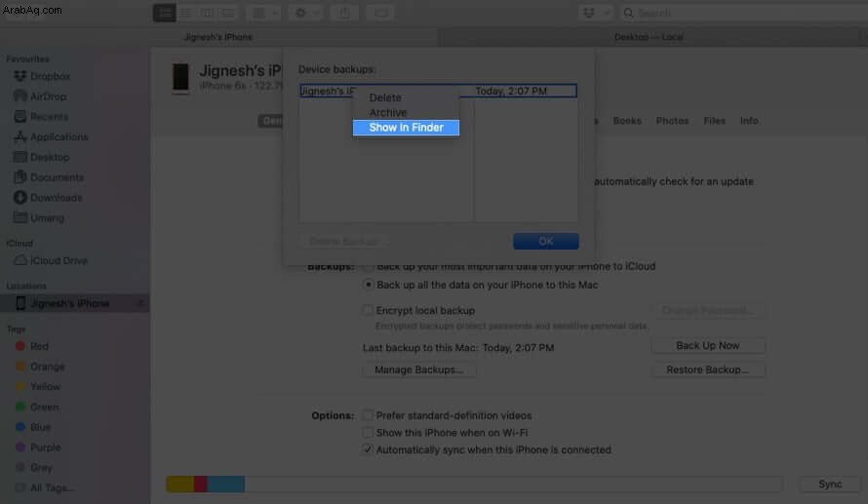Click the Share toolbar button
868x504 pixels.
point(344,13)
